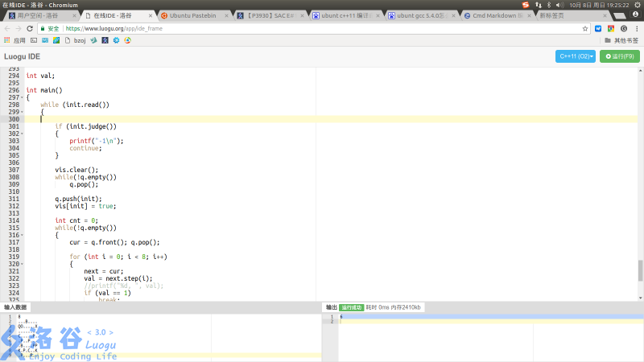Switch to the Ubuntu Pastebin tab

click(193, 15)
